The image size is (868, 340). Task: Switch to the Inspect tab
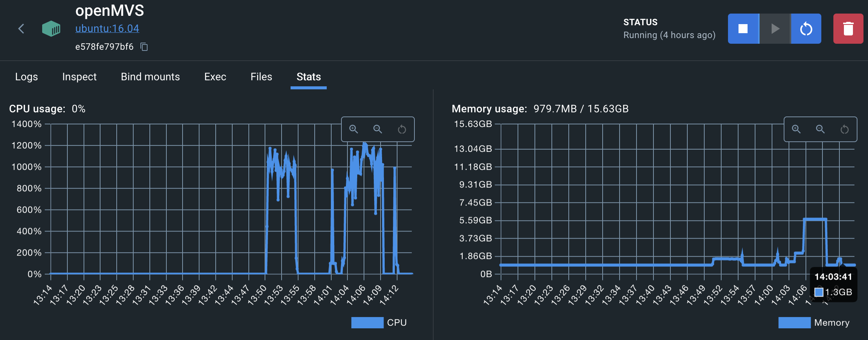79,77
